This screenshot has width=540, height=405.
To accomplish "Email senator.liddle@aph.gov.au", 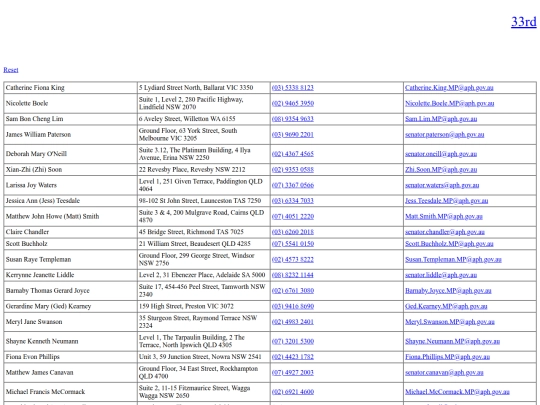I will click(x=441, y=275).
